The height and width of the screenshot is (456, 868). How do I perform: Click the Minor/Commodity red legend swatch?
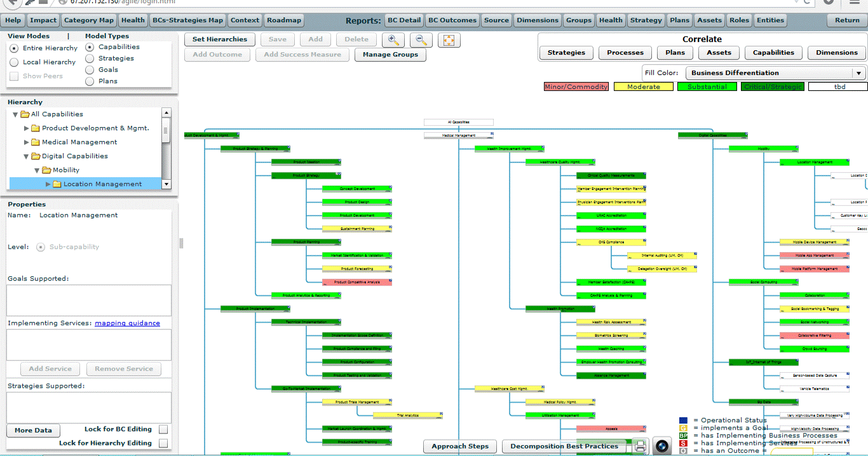(x=576, y=87)
